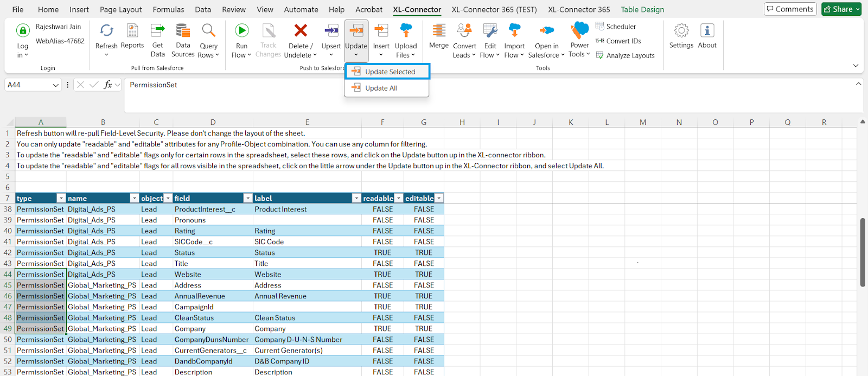
Task: Click the Convert Leads icon
Action: tap(464, 30)
